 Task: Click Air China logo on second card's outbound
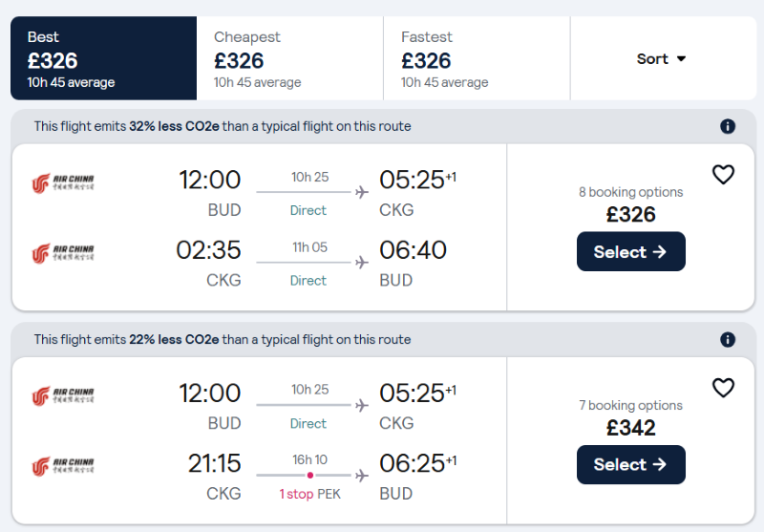pyautogui.click(x=63, y=396)
